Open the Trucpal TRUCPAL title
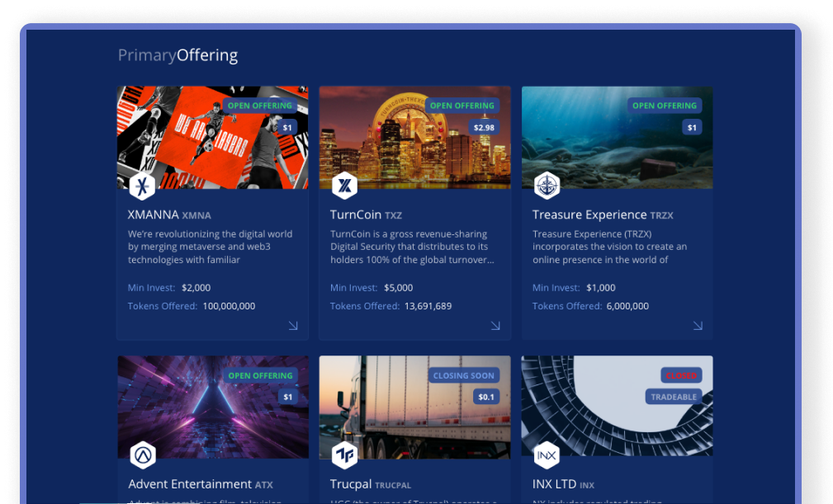The width and height of the screenshot is (833, 504). coord(371,484)
